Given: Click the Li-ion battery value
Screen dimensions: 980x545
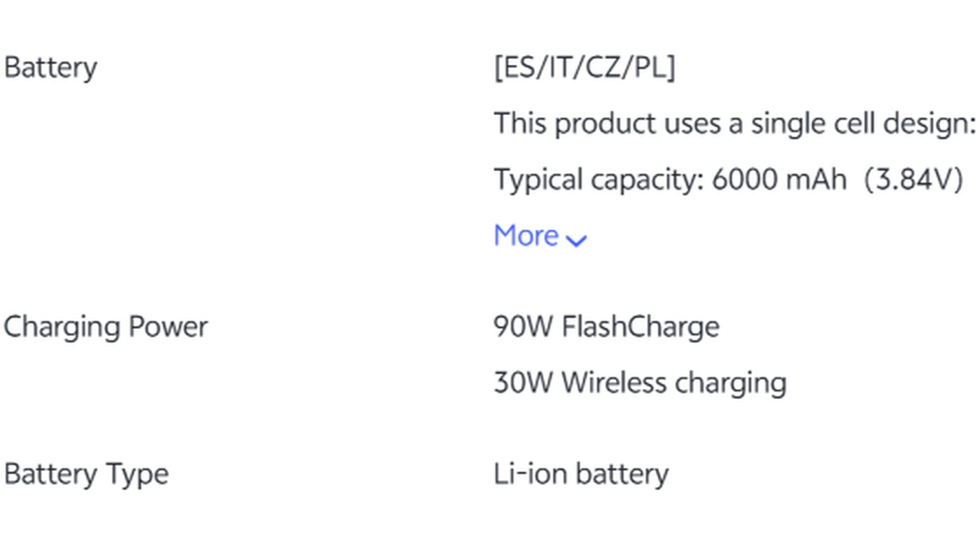Looking at the screenshot, I should (x=581, y=474).
